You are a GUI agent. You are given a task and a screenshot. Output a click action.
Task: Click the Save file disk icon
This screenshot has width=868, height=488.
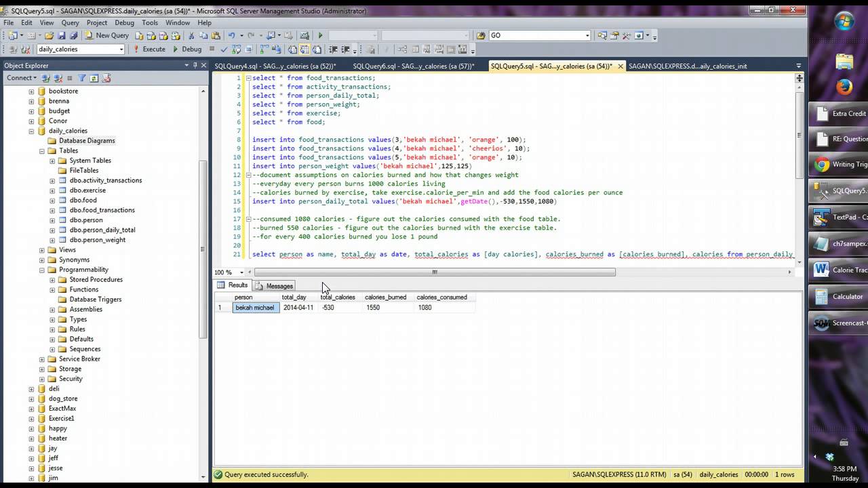pyautogui.click(x=61, y=35)
